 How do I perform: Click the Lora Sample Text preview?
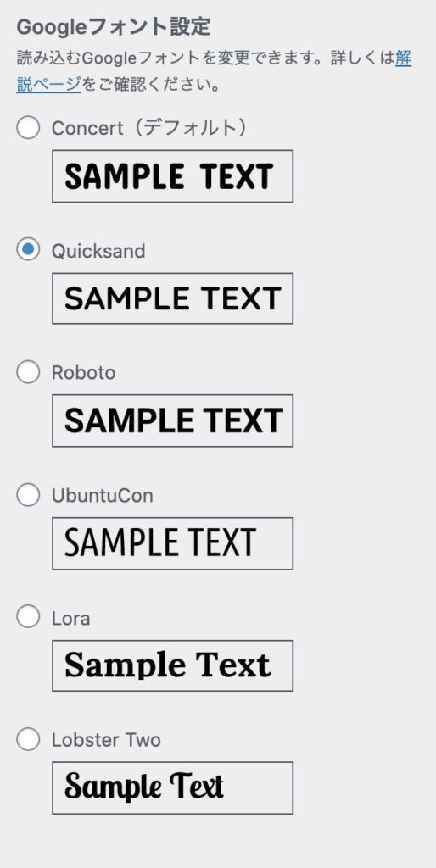tap(172, 666)
